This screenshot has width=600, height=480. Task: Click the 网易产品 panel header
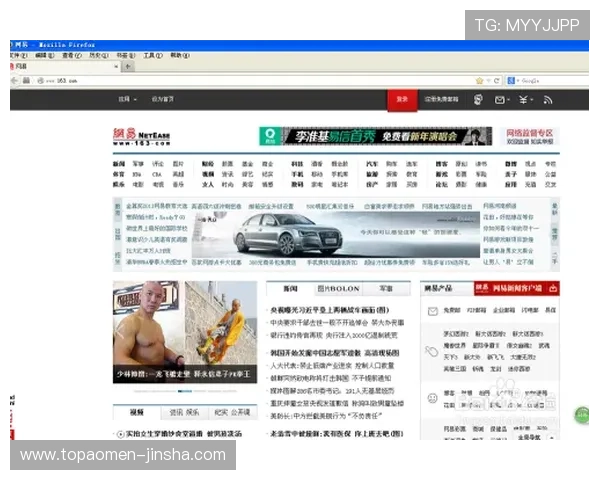(x=438, y=288)
